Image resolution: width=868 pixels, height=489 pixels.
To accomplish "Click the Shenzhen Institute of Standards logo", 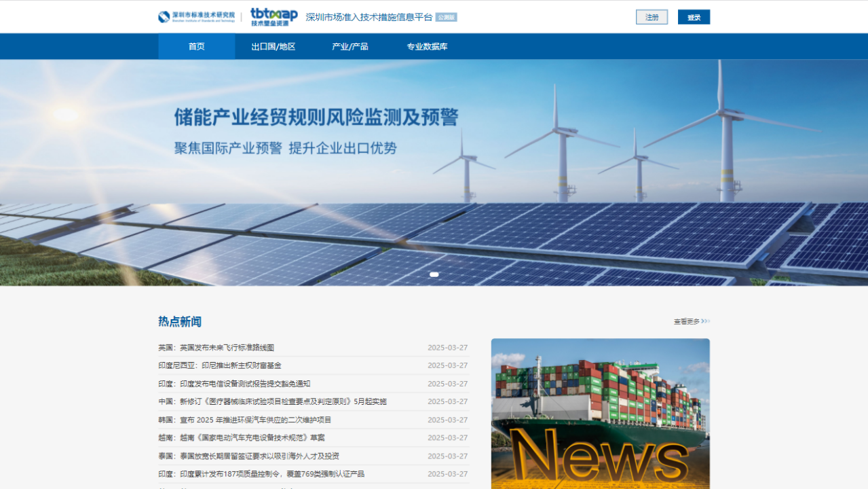I will point(196,16).
